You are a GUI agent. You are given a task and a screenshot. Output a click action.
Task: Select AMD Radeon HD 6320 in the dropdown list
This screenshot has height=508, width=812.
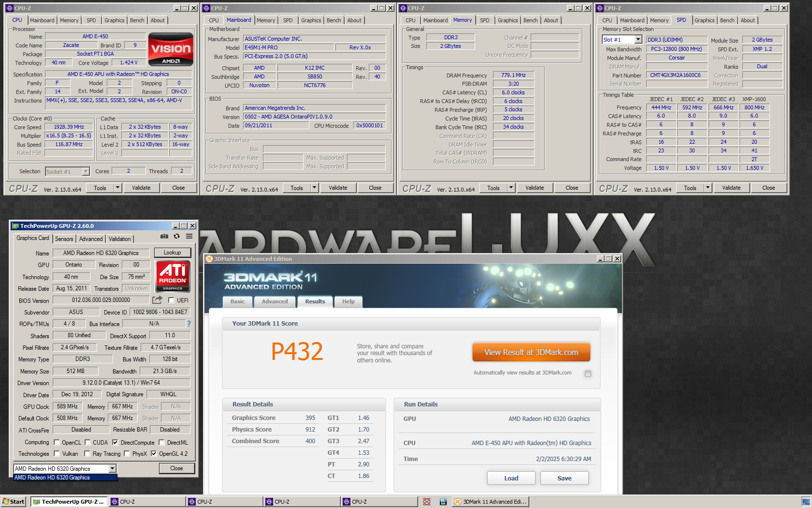pos(65,478)
